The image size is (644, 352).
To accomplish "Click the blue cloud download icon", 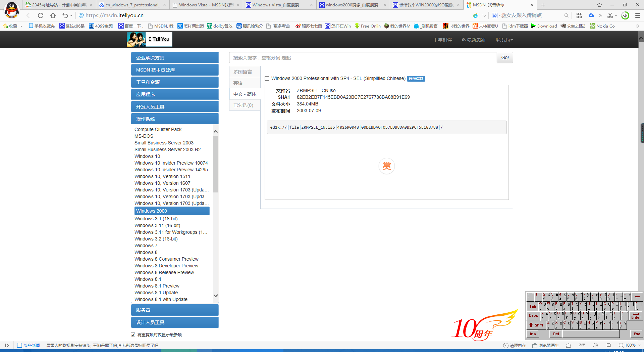I will pos(591,15).
